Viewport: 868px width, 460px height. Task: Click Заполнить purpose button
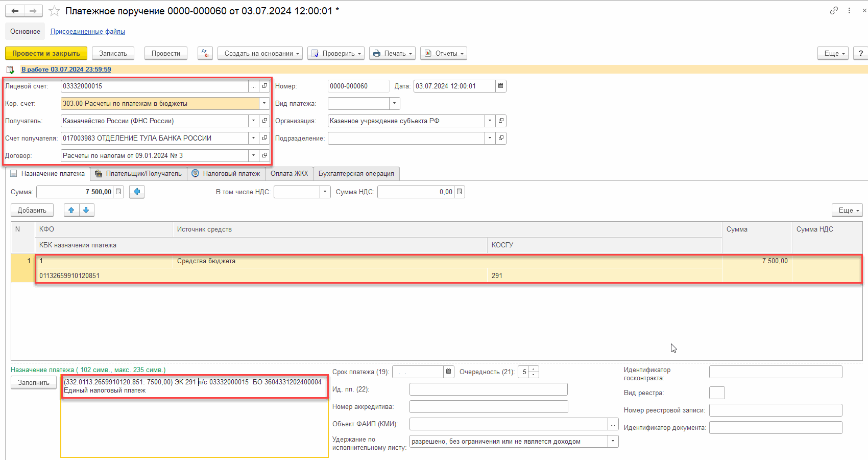(34, 382)
